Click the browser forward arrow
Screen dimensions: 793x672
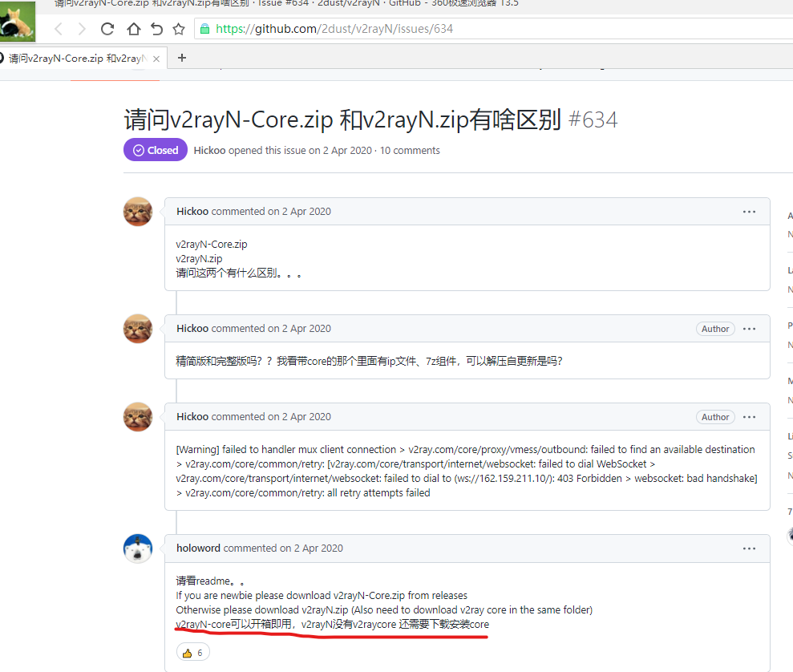(x=82, y=29)
